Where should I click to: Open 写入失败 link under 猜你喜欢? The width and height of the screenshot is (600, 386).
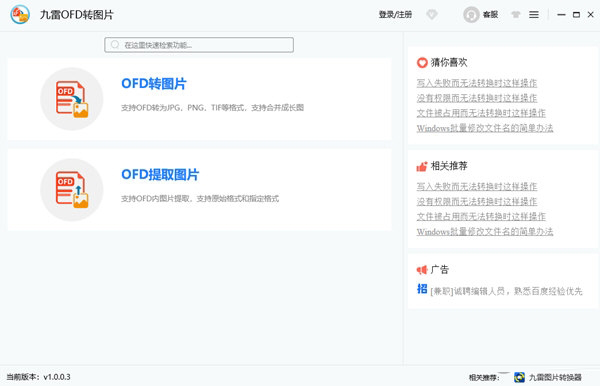[477, 83]
